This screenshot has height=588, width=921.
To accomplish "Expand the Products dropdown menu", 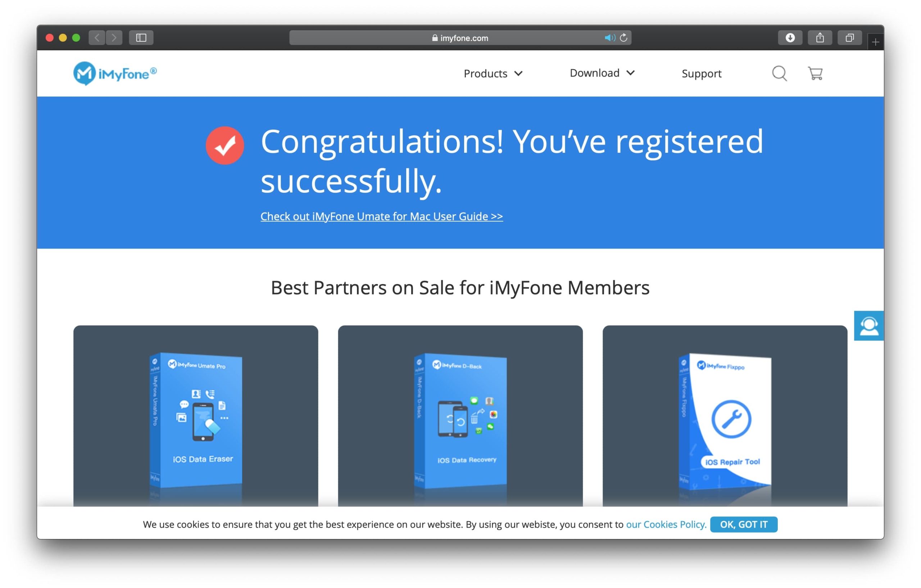I will (493, 73).
